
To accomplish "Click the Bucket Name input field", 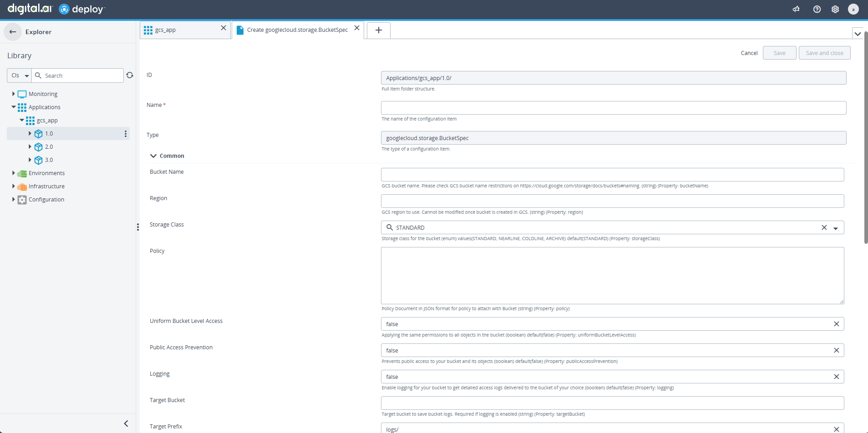I will (613, 175).
